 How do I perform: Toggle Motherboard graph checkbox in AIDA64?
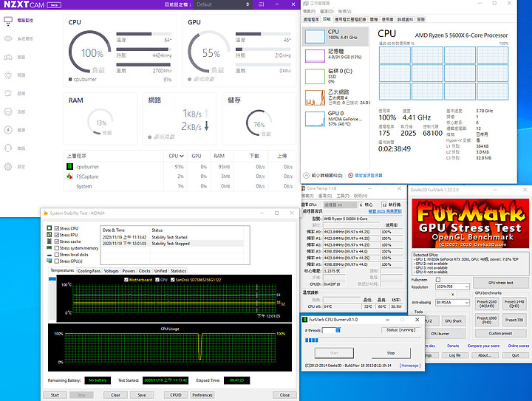[x=126, y=280]
